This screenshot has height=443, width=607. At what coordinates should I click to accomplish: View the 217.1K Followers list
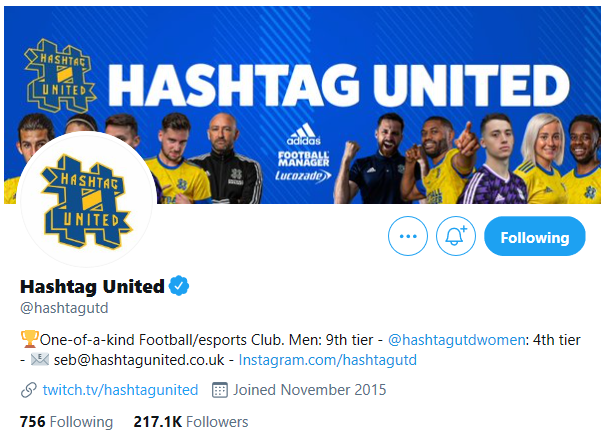point(191,422)
